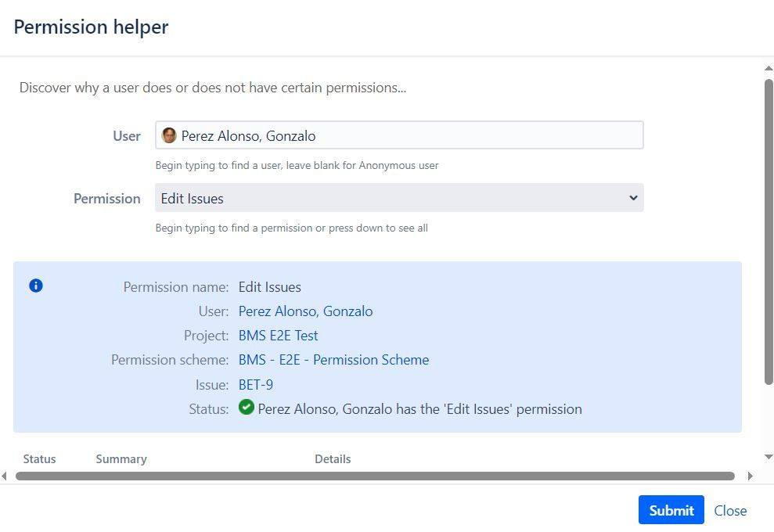Click the 'Permission' form label
774x532 pixels.
click(x=107, y=199)
